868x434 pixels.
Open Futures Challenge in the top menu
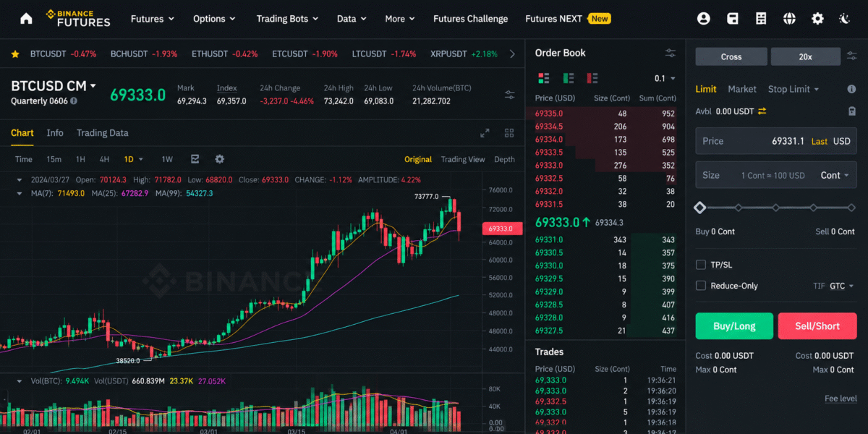pyautogui.click(x=471, y=19)
